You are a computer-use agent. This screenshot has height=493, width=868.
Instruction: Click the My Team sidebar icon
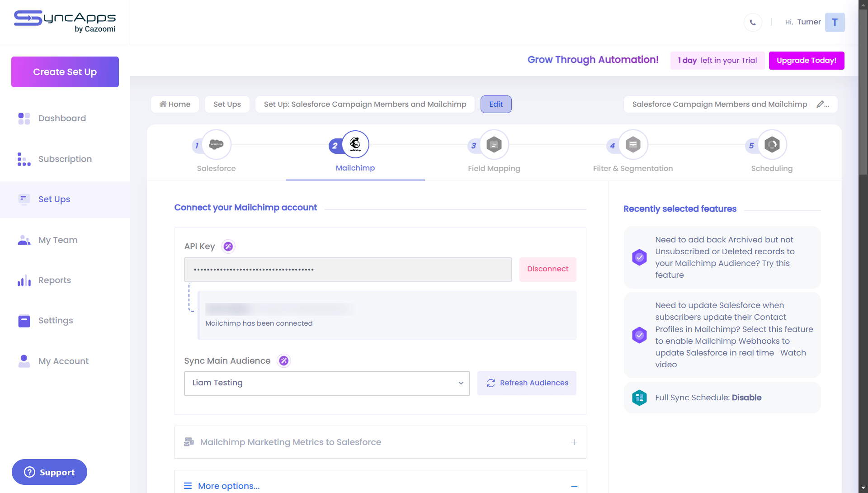pyautogui.click(x=24, y=240)
